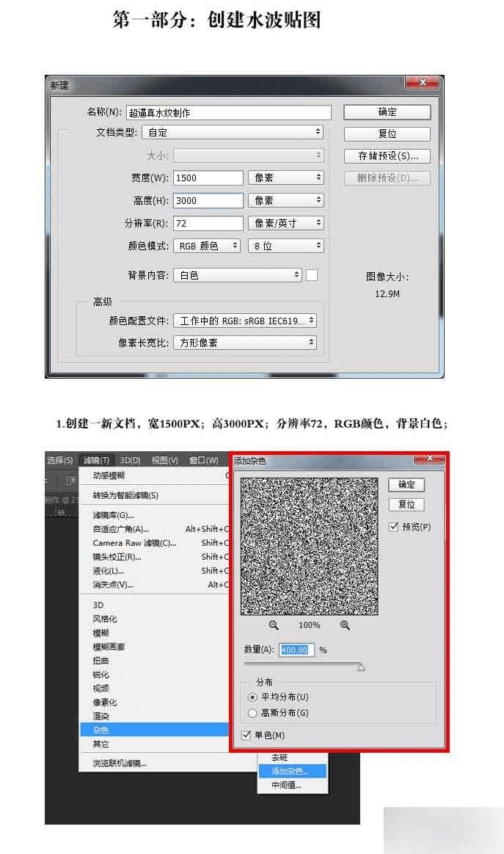Toggle the 单色(M) checkbox
The image size is (504, 854).
tap(246, 735)
